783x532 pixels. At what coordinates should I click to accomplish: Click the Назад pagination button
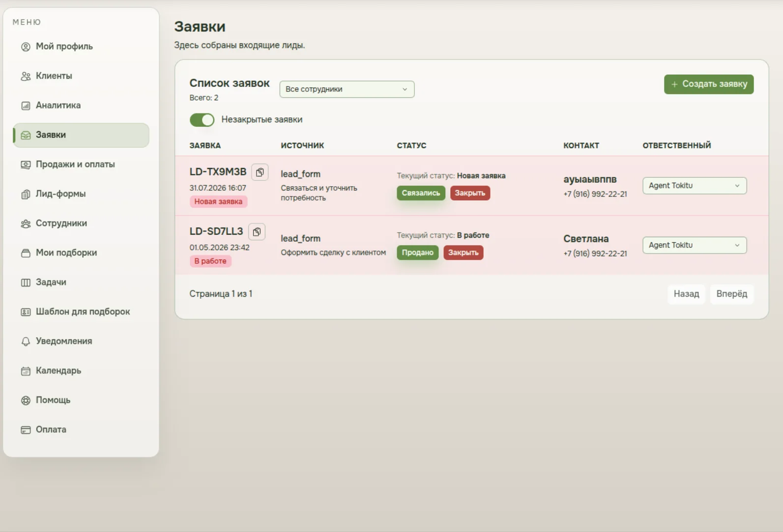[x=686, y=294]
